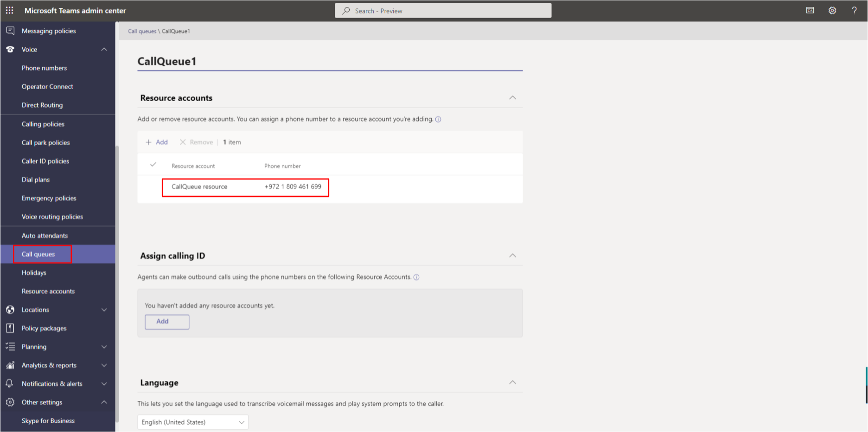Click the Notifications bell icon
This screenshot has height=432, width=868.
click(x=9, y=383)
